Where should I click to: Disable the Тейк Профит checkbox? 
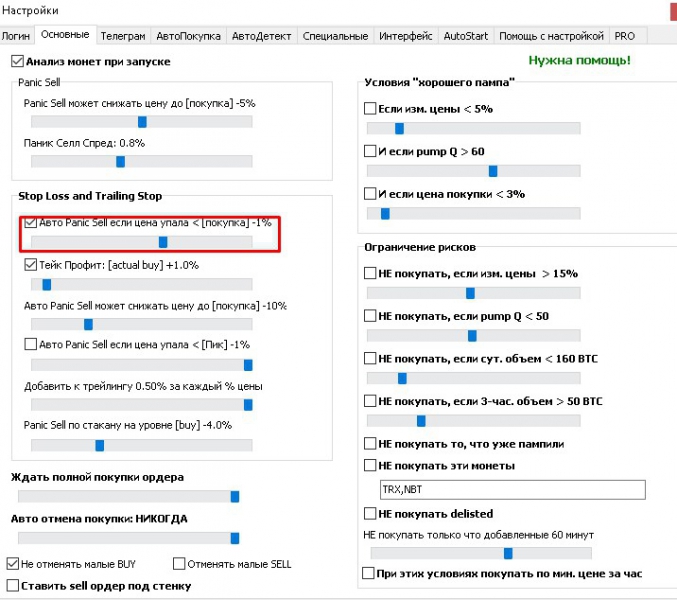[30, 265]
